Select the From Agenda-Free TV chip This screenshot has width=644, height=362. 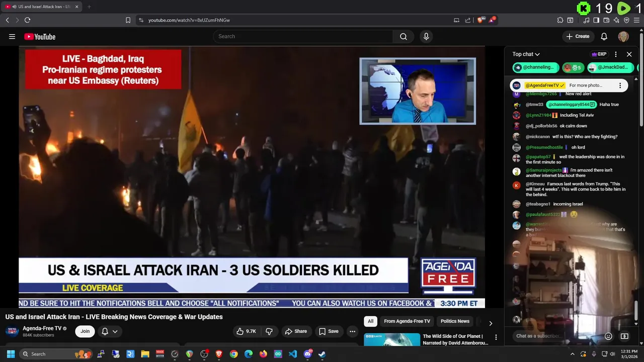407,321
